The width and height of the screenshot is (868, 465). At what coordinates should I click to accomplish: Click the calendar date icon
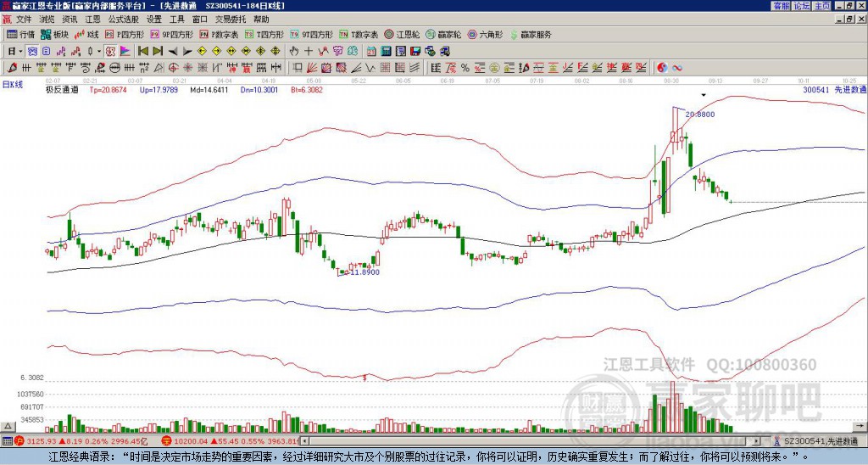click(x=371, y=52)
